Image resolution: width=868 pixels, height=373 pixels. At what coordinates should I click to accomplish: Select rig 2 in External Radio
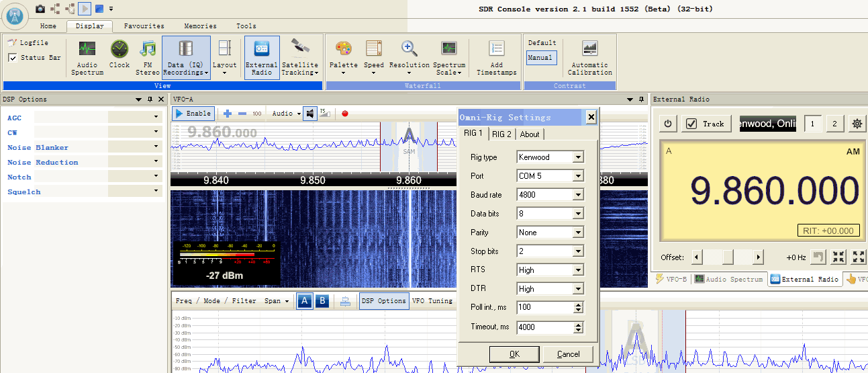point(834,124)
